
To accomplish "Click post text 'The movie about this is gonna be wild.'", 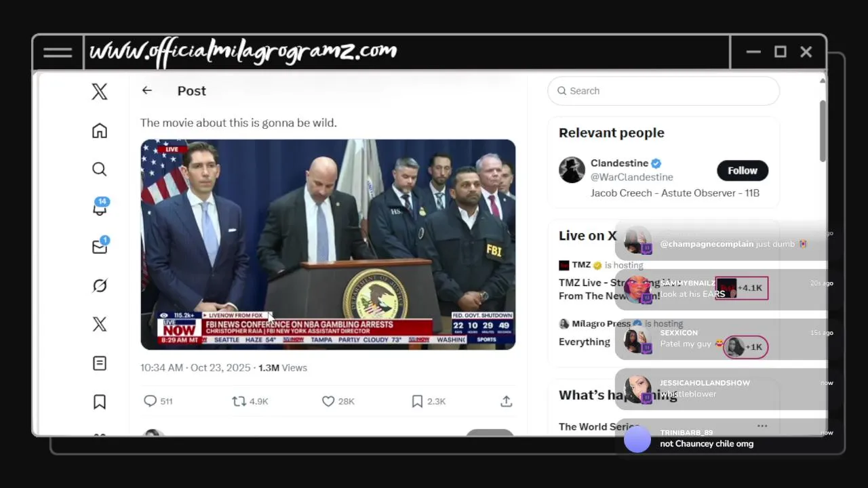I will (239, 123).
